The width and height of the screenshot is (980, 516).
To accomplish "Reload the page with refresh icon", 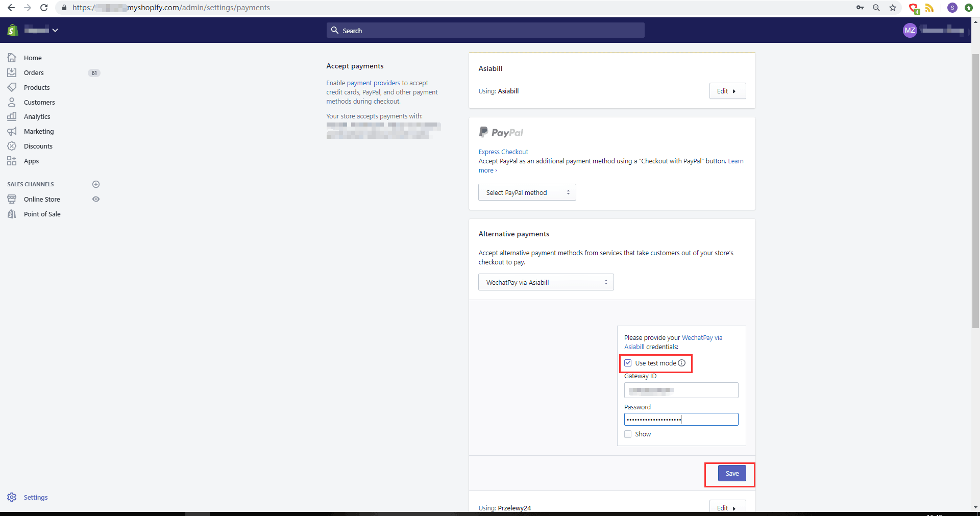I will click(44, 8).
